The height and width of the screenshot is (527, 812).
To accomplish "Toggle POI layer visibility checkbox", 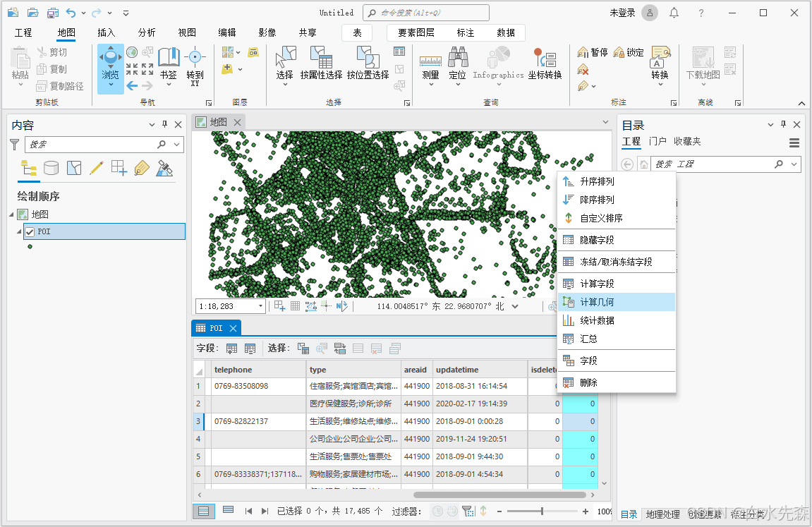I will tap(30, 232).
